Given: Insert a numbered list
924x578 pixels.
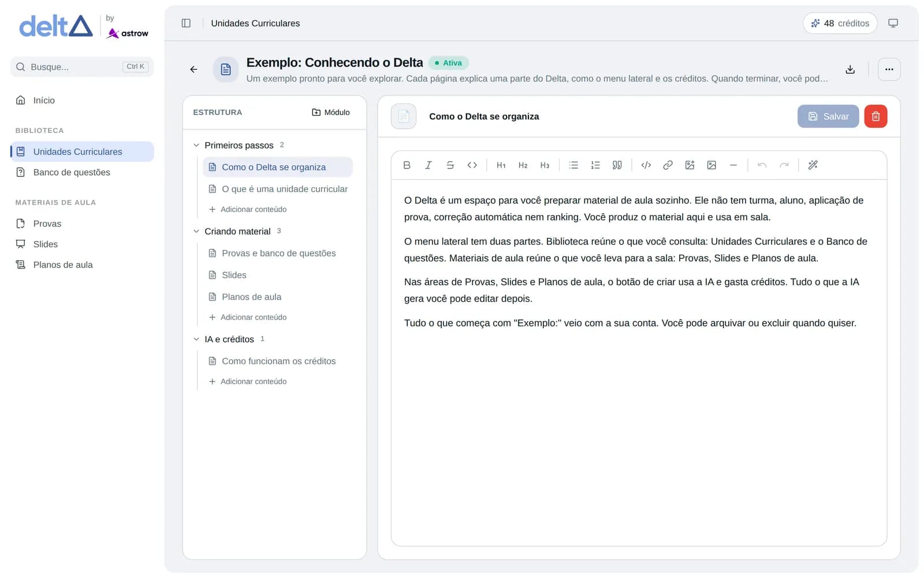Looking at the screenshot, I should pos(595,165).
